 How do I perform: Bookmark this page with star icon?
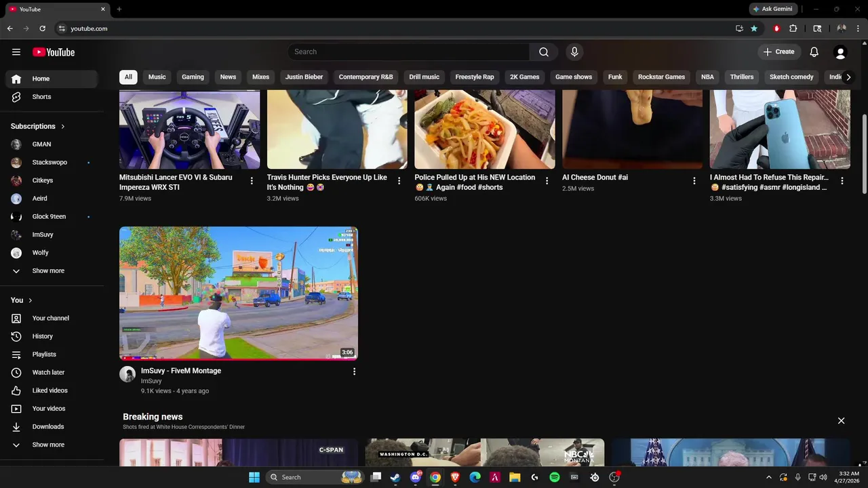click(x=754, y=28)
